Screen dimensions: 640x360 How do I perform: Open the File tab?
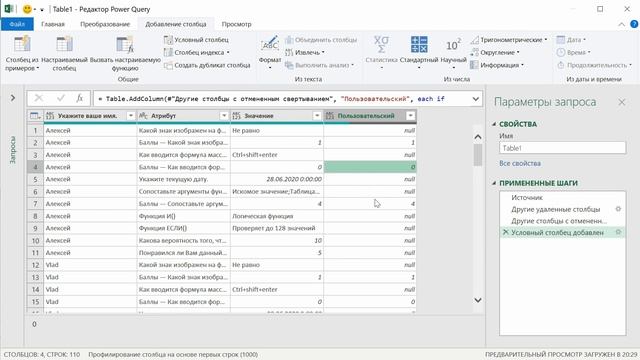point(17,24)
